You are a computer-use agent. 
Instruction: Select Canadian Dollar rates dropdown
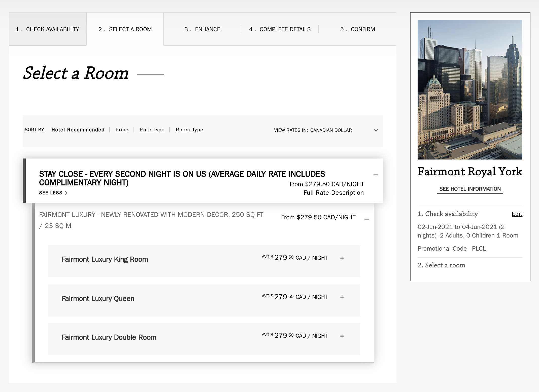331,130
